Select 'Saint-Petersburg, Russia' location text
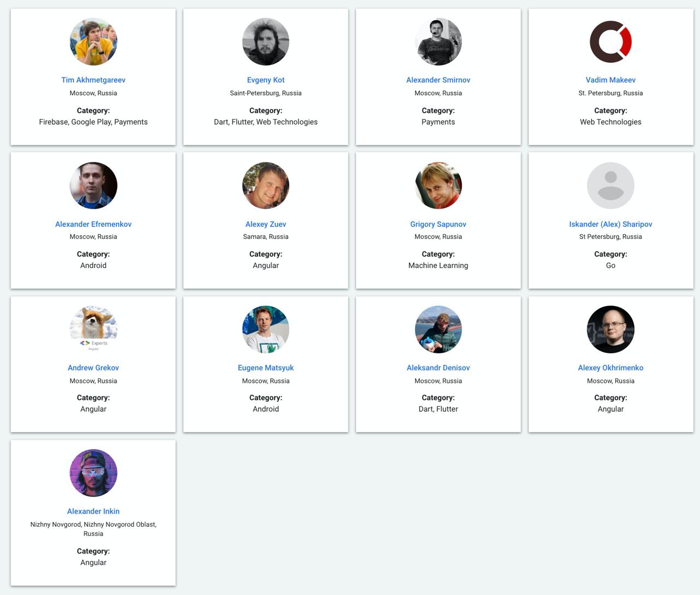 (266, 93)
